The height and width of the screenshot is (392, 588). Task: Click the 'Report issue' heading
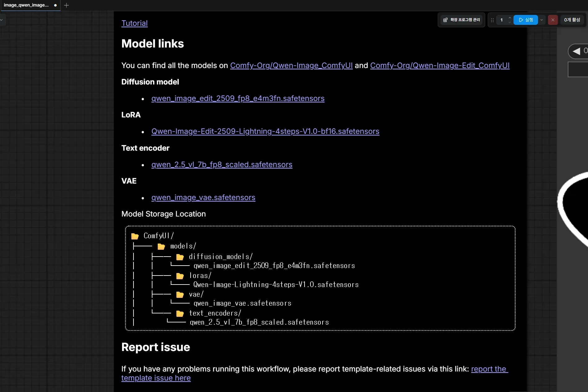tap(156, 347)
